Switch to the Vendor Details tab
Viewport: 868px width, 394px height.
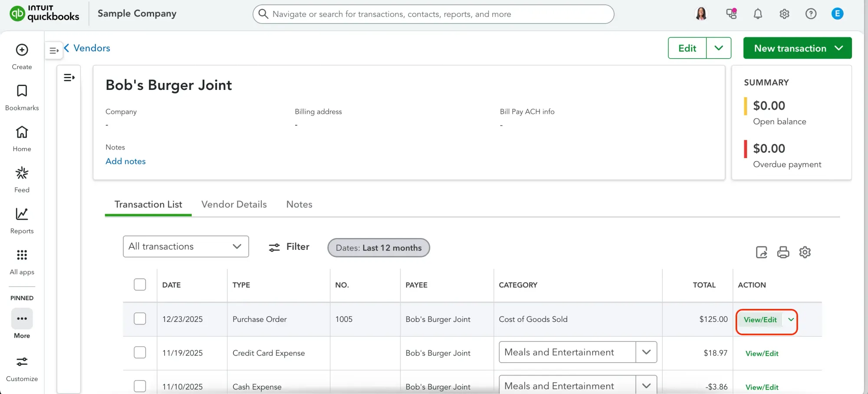click(x=233, y=204)
